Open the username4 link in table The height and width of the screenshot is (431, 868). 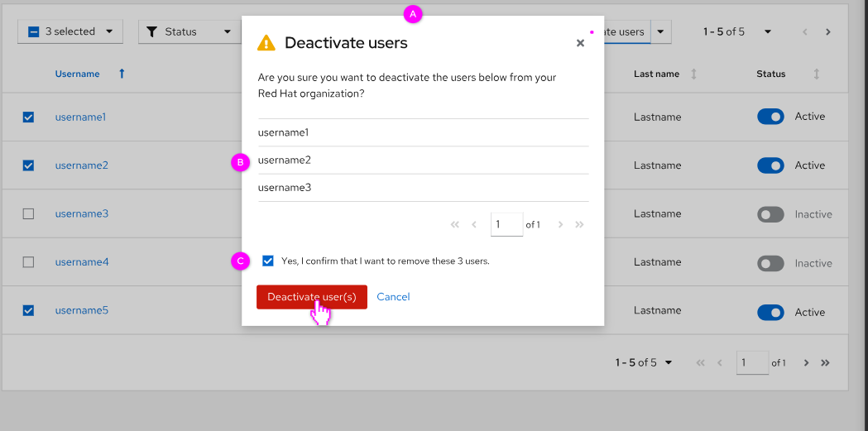point(81,262)
